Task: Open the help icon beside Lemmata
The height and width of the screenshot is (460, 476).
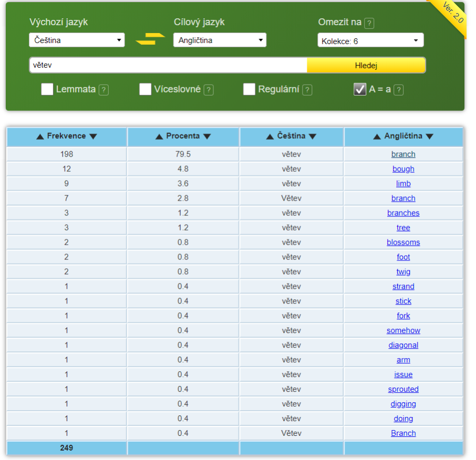Action: coord(104,90)
